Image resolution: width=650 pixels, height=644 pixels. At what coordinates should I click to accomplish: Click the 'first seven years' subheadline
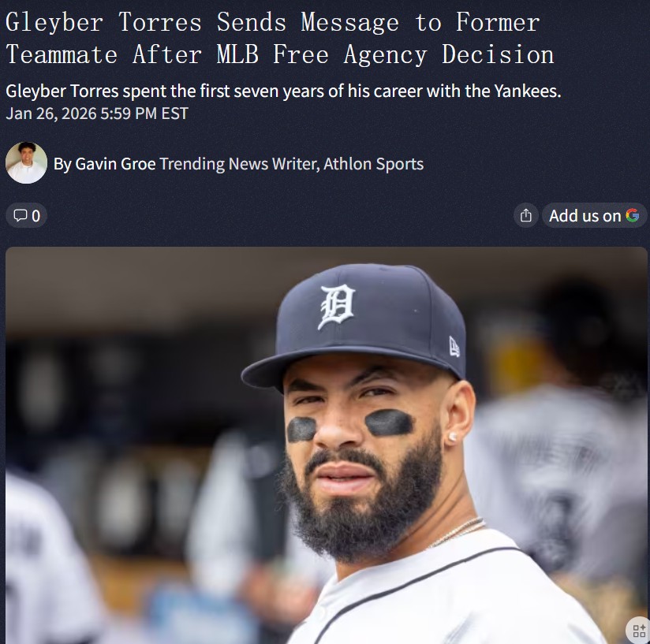(x=282, y=91)
